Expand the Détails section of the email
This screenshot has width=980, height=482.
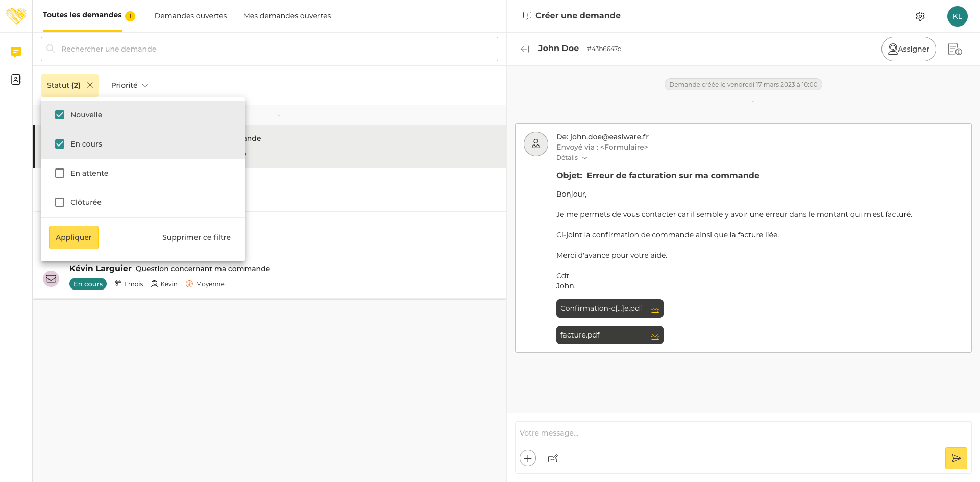(x=572, y=158)
